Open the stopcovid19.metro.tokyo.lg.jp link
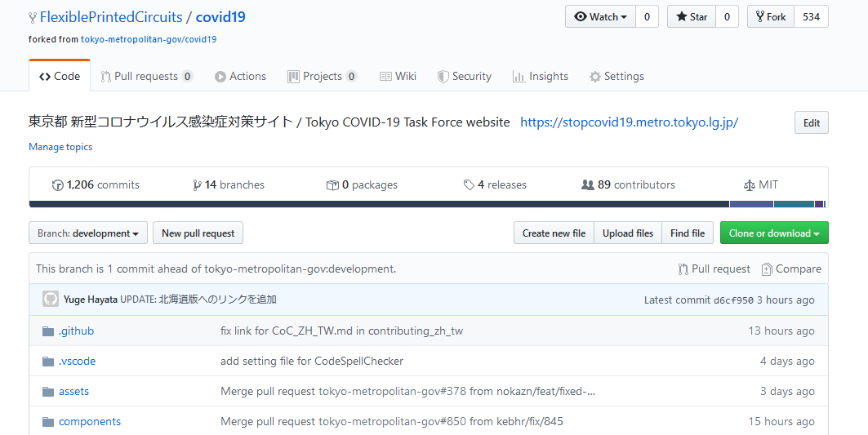 (629, 122)
